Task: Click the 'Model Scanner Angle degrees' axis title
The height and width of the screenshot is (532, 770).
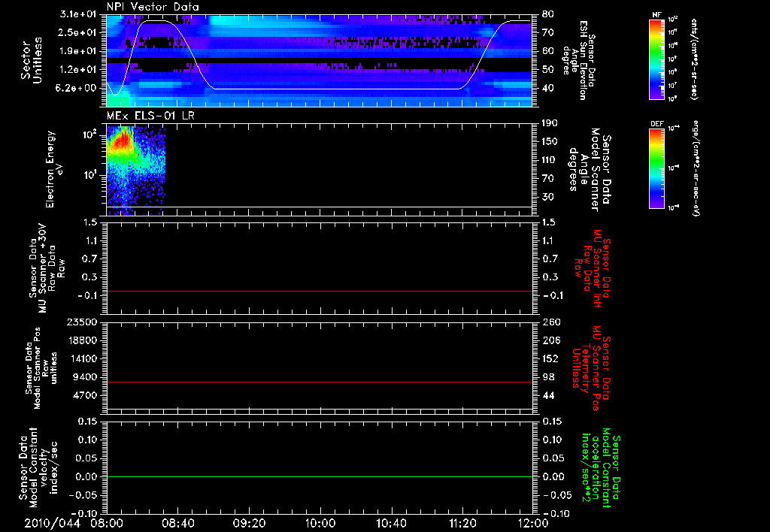Action: 590,170
